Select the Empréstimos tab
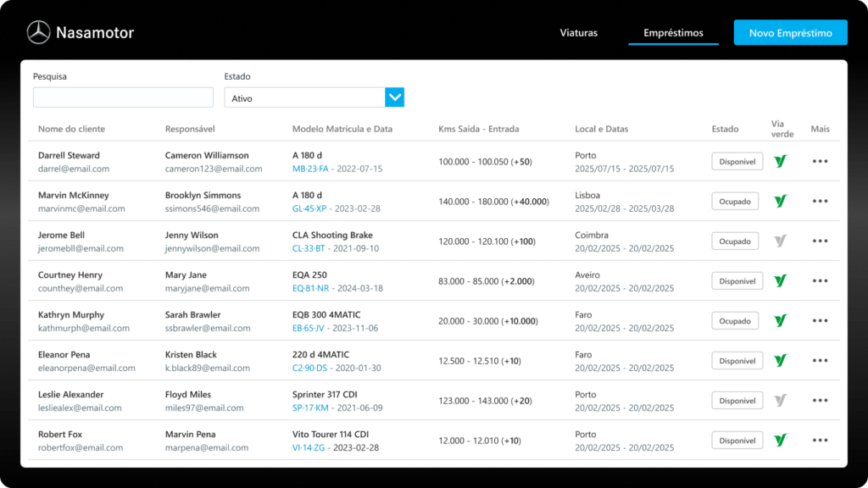The image size is (868, 488). [673, 33]
